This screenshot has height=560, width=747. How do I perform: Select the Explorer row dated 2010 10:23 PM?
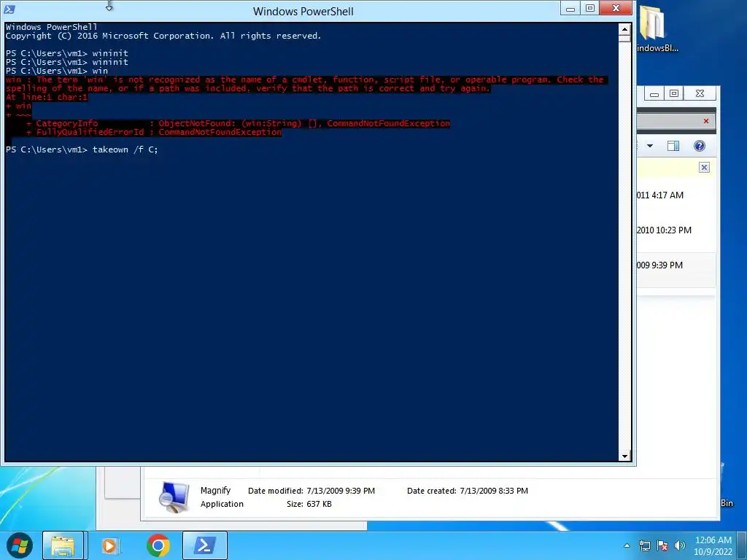(x=676, y=230)
